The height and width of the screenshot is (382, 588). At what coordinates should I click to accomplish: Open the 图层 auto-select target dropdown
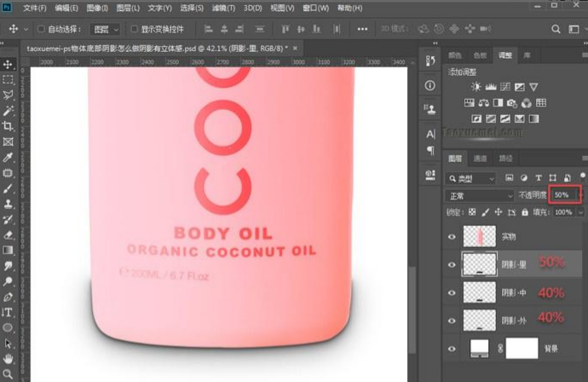(105, 29)
